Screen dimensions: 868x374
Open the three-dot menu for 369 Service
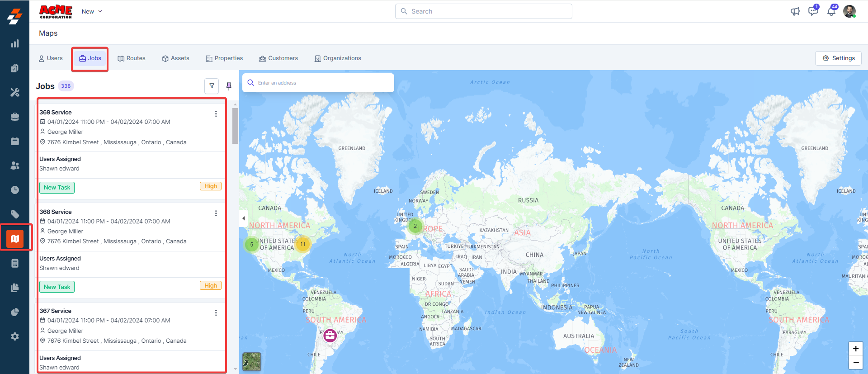216,114
